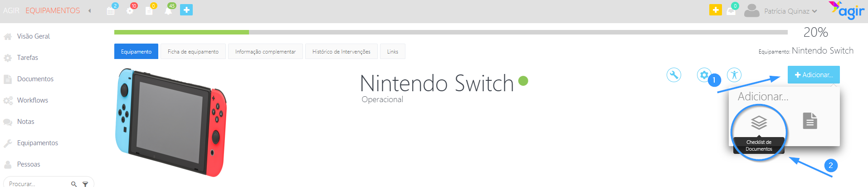Switch to the Informação complementar tab
This screenshot has height=187, width=868.
265,51
